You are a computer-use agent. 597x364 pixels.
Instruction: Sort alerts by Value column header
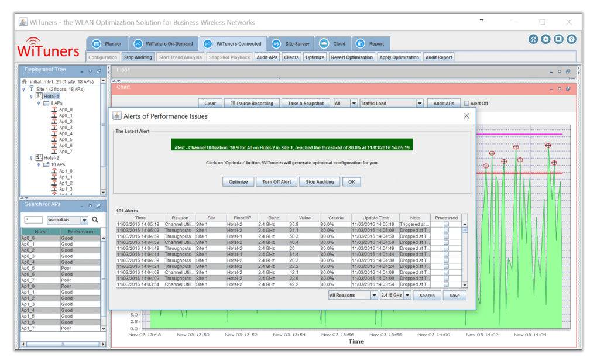[304, 218]
